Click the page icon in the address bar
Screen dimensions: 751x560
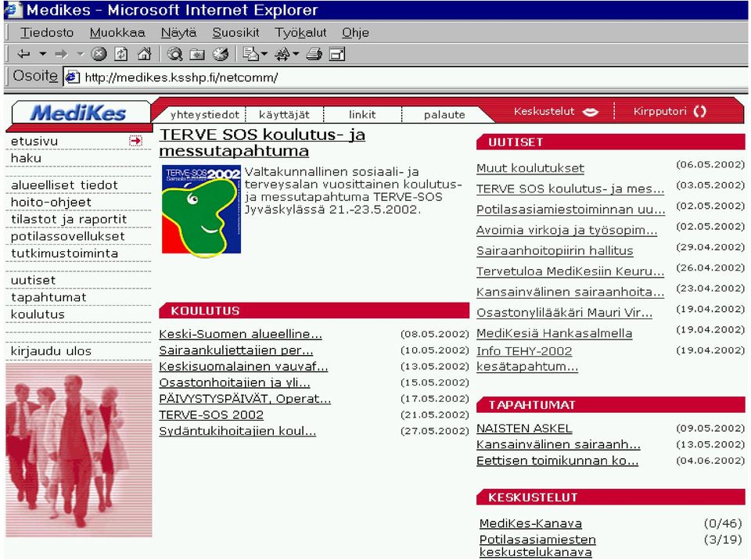[x=72, y=77]
